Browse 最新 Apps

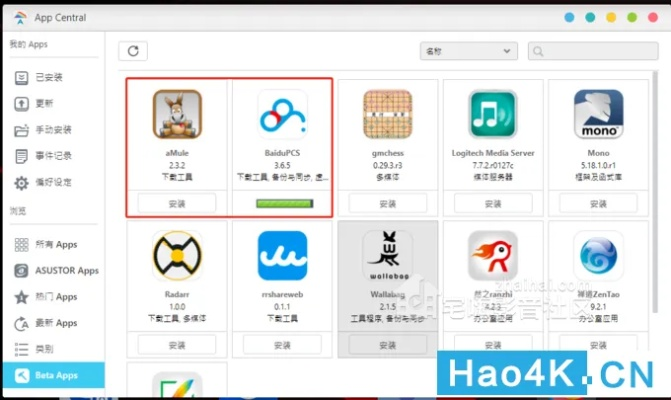[54, 323]
